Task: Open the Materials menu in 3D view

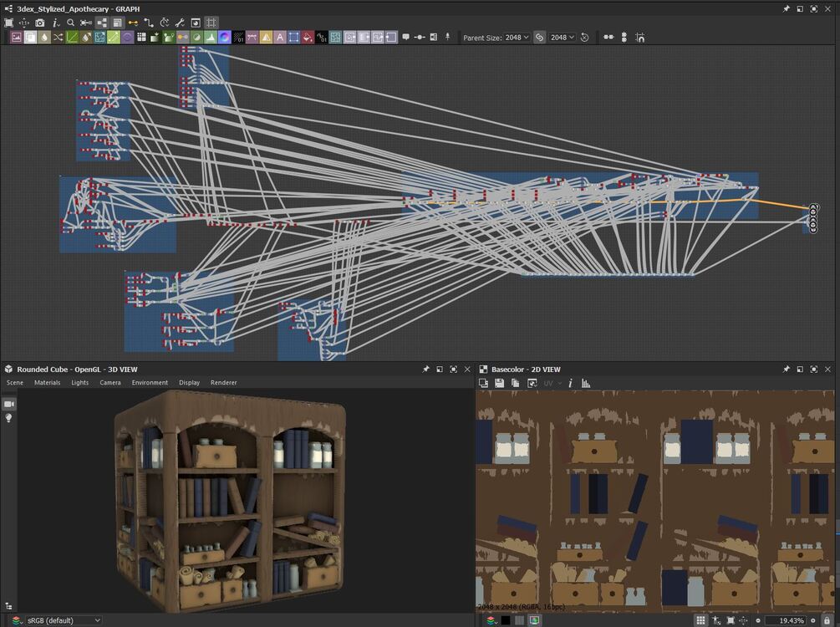Action: pyautogui.click(x=47, y=383)
